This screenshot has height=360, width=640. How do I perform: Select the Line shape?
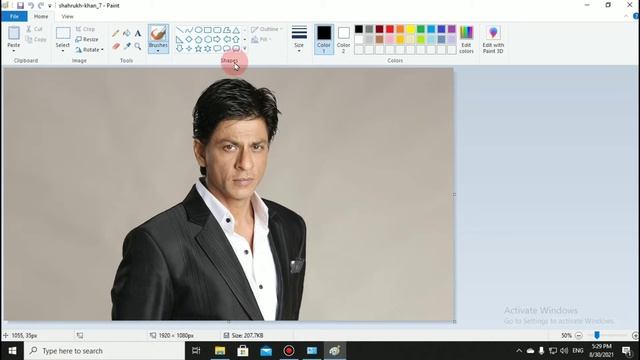180,30
